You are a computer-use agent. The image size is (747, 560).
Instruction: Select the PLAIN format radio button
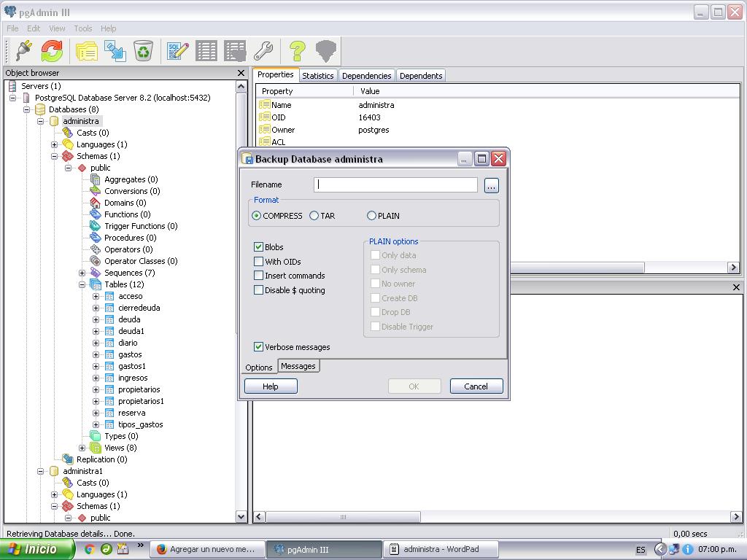[x=371, y=216]
